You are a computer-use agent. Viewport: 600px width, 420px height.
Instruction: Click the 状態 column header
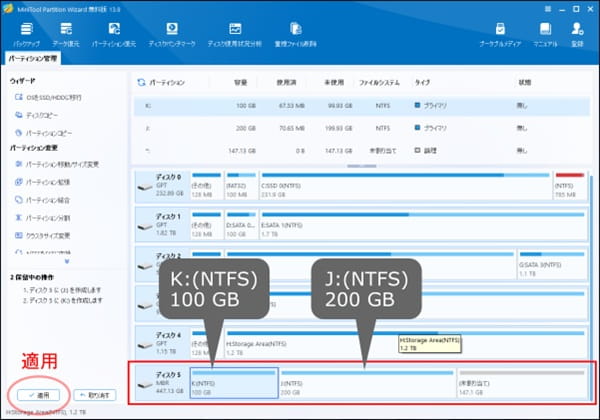(525, 82)
